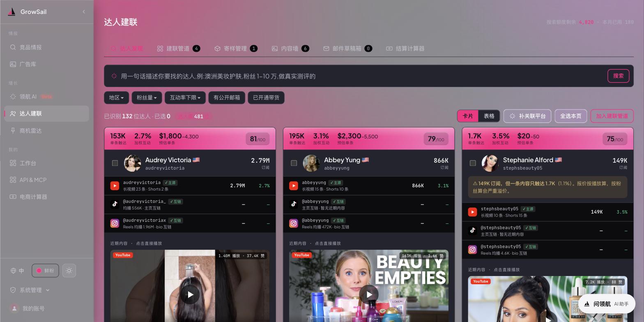Click the pink 搜索 button
The width and height of the screenshot is (644, 322).
[619, 76]
